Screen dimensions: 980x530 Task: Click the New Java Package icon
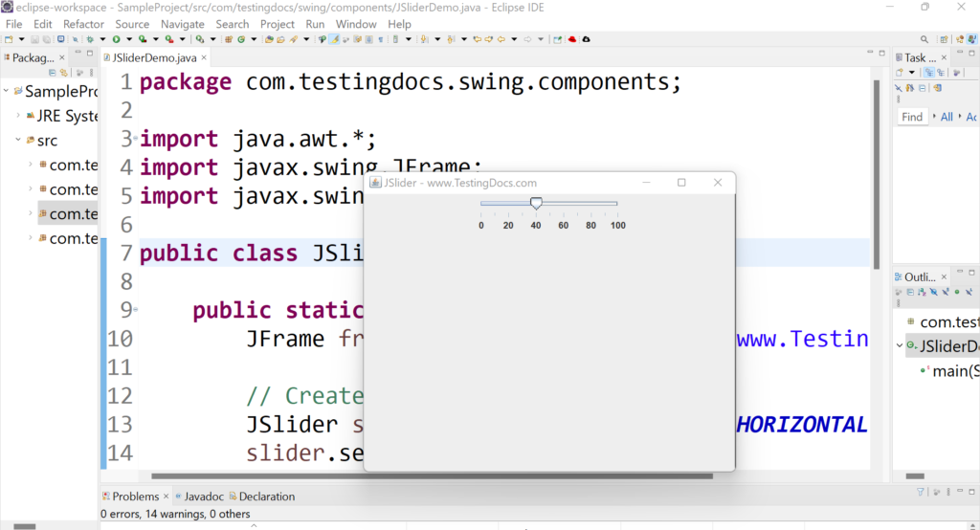228,39
